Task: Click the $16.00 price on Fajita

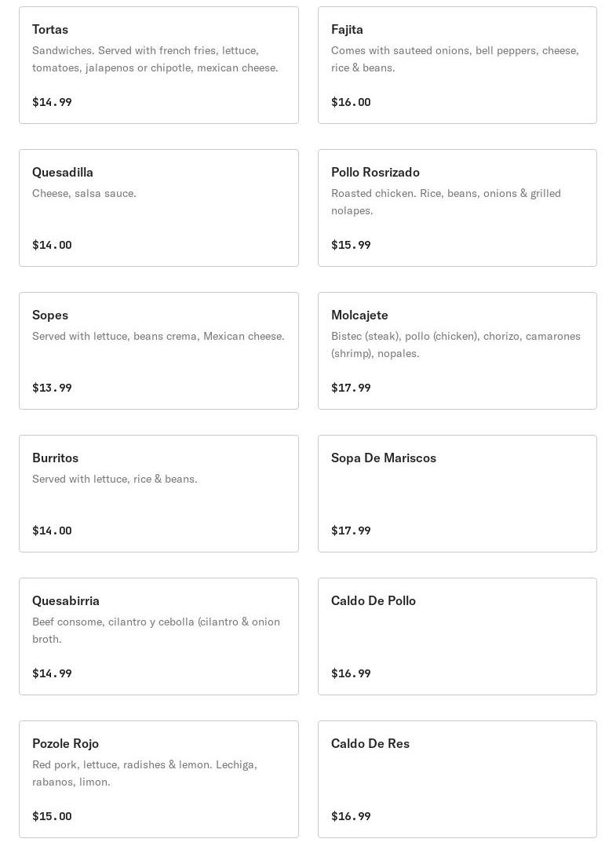Action: (351, 102)
